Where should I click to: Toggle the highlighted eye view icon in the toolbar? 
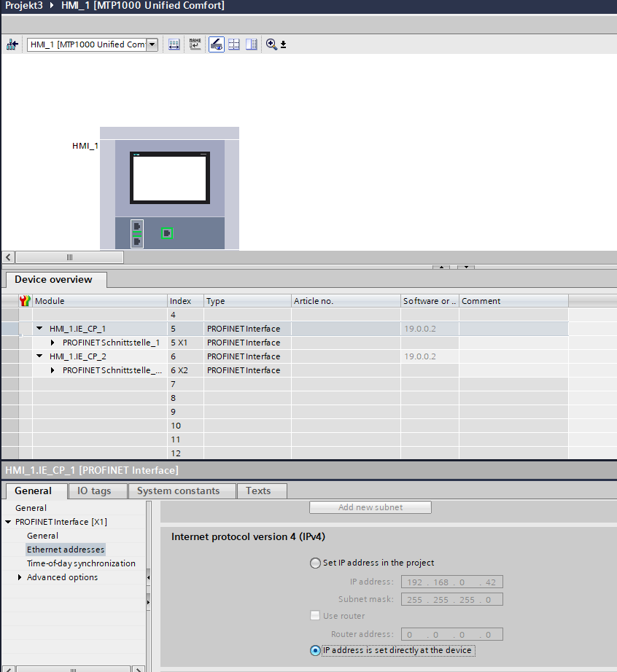[217, 45]
